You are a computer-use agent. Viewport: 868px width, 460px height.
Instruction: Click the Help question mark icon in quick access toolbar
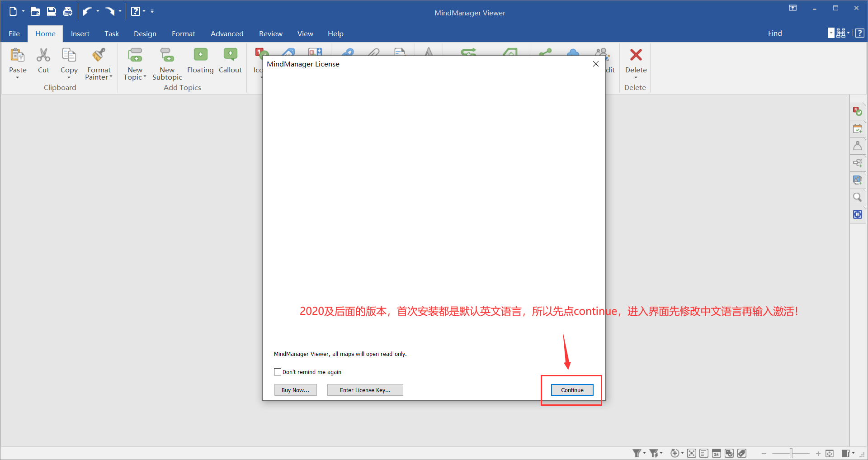pyautogui.click(x=135, y=11)
